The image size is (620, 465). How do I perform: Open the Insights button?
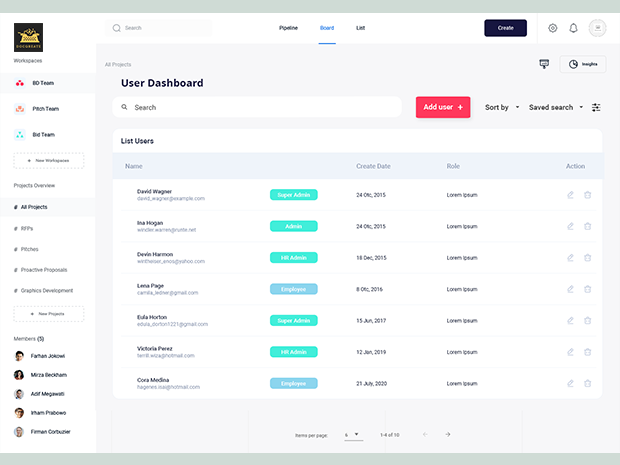point(583,64)
